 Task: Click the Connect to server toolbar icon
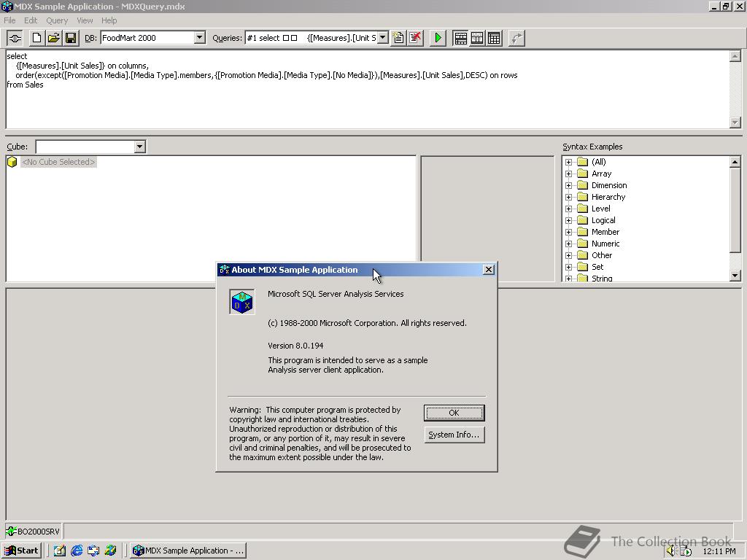pyautogui.click(x=15, y=38)
